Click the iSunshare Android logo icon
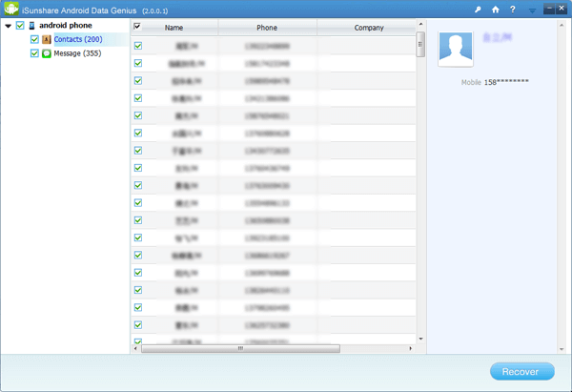Screen dimensions: 572x392 click(10, 9)
